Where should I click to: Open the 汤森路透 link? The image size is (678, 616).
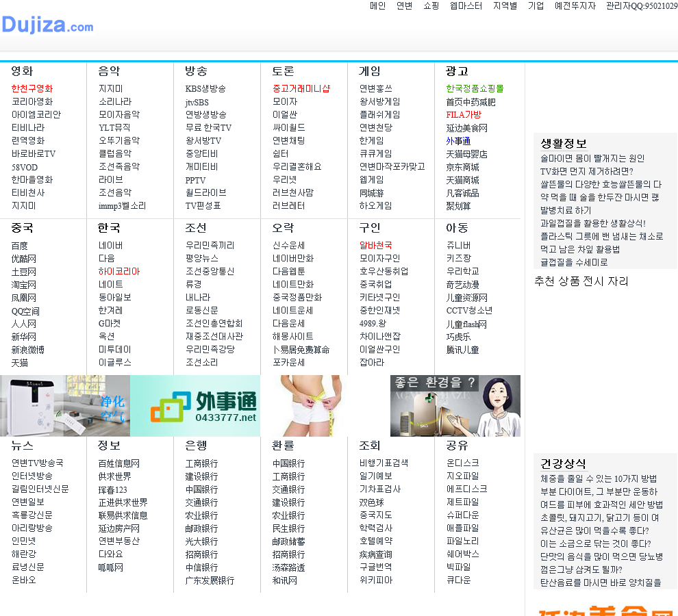coord(289,567)
